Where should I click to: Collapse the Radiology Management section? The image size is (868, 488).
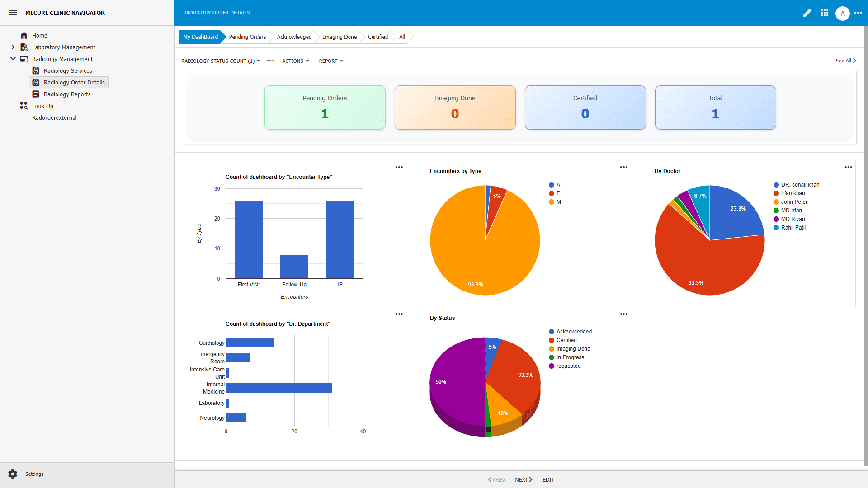pyautogui.click(x=13, y=59)
